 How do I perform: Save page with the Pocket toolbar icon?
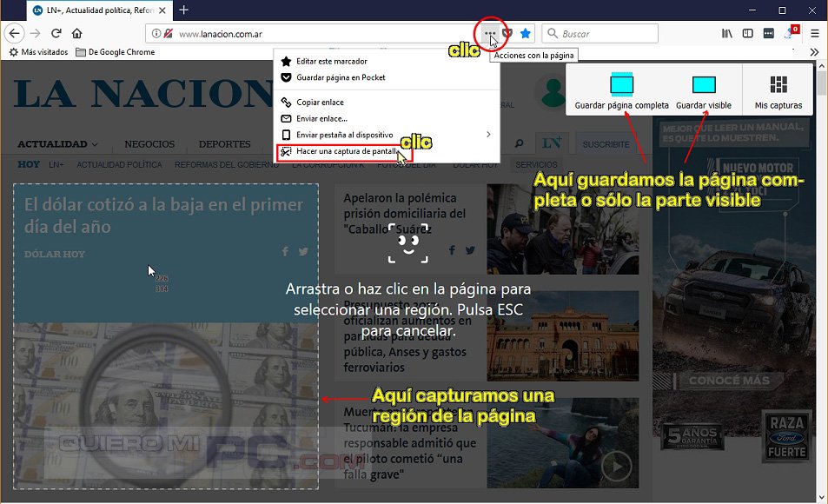[x=507, y=34]
